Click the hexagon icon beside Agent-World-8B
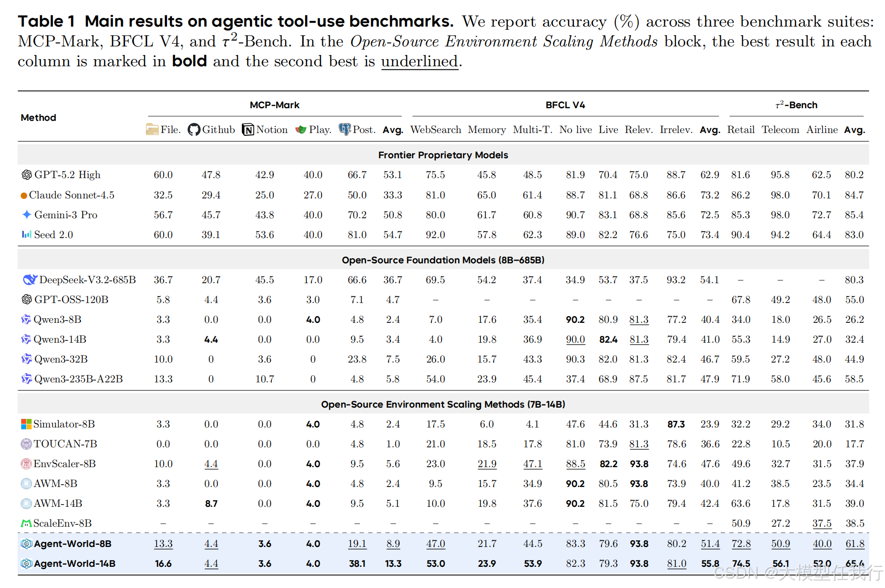 (x=26, y=544)
